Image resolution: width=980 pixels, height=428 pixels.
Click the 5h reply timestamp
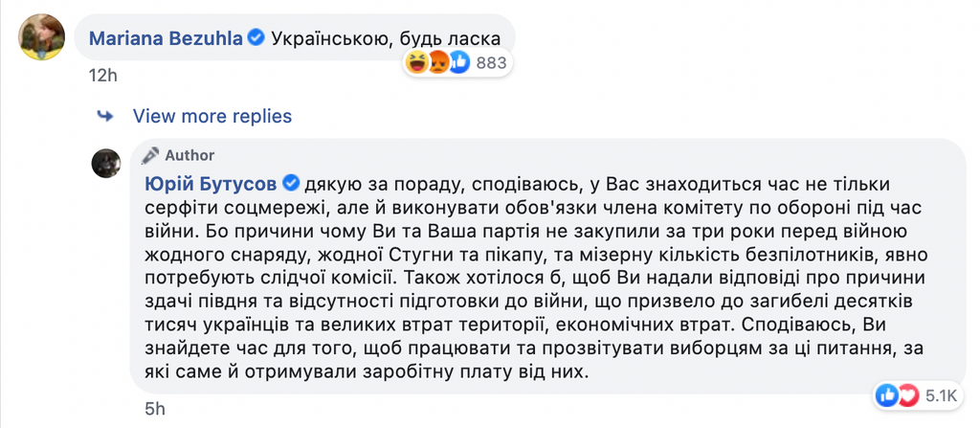tap(156, 410)
